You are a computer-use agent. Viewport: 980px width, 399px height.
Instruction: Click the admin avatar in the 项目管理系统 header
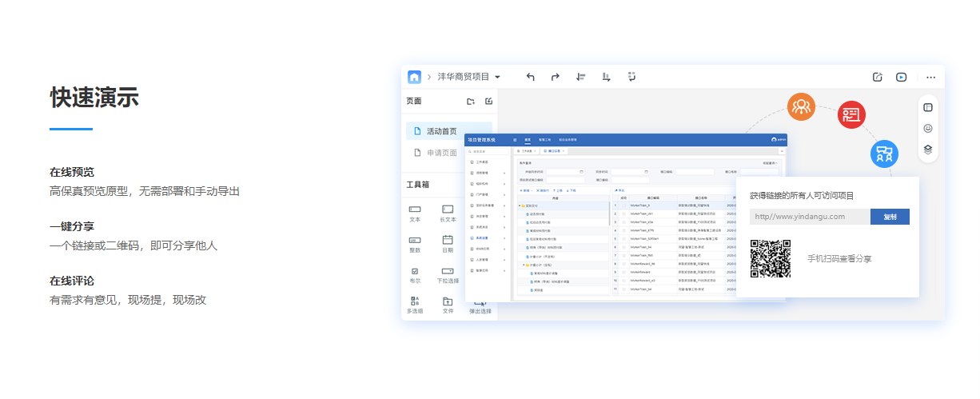(x=775, y=139)
